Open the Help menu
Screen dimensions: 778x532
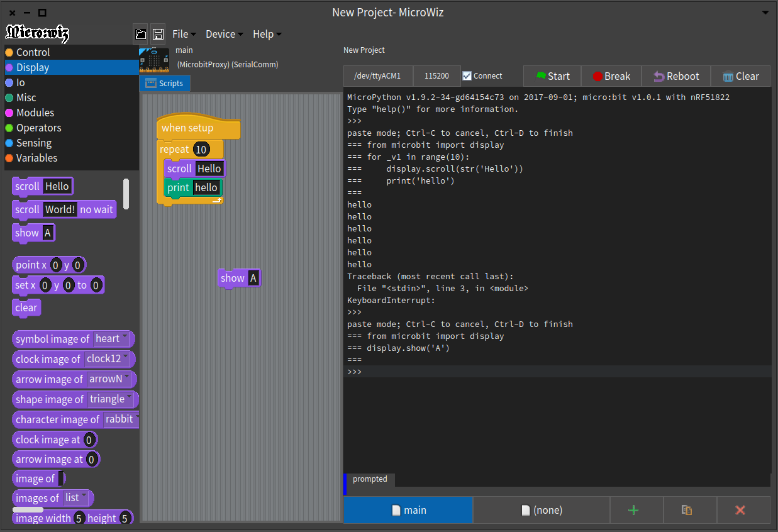click(x=267, y=34)
